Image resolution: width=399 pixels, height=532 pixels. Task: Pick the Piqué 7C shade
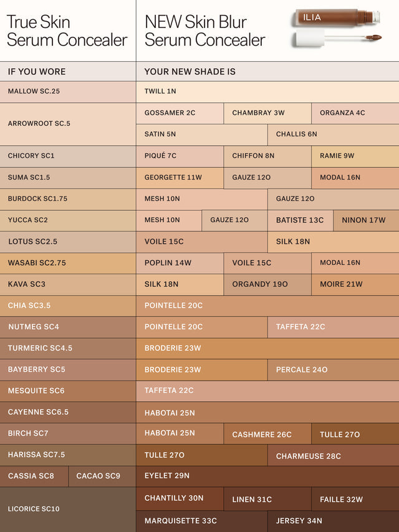click(x=180, y=157)
